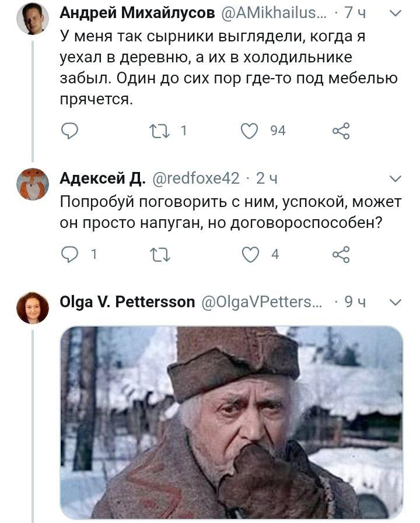Open the 9 ч timestamp on Olga's tweet
The height and width of the screenshot is (523, 420).
tap(355, 302)
